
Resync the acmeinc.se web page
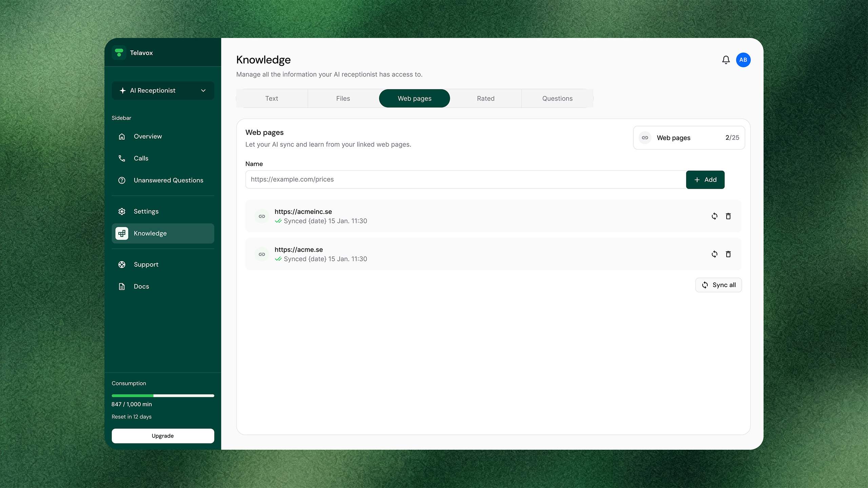[714, 216]
